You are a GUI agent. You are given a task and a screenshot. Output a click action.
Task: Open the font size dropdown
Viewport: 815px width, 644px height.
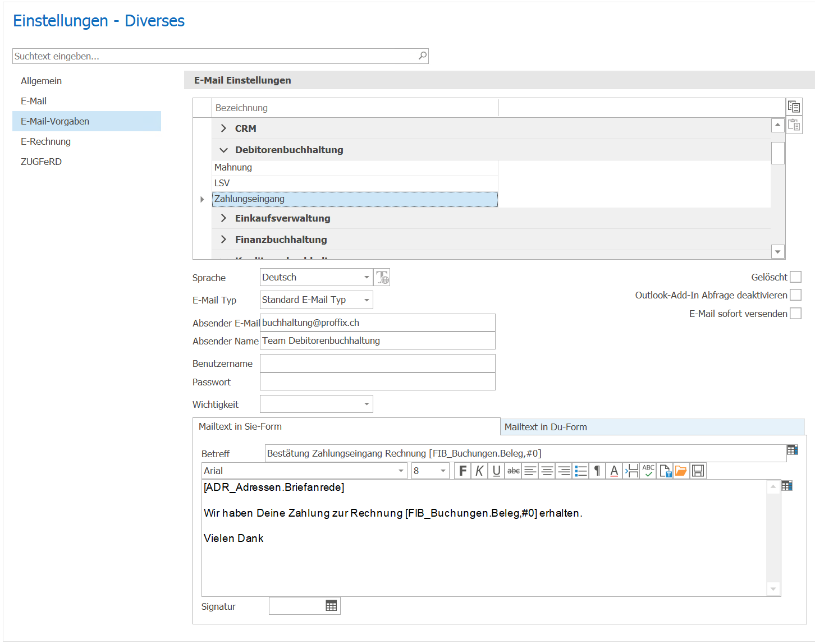pyautogui.click(x=443, y=471)
